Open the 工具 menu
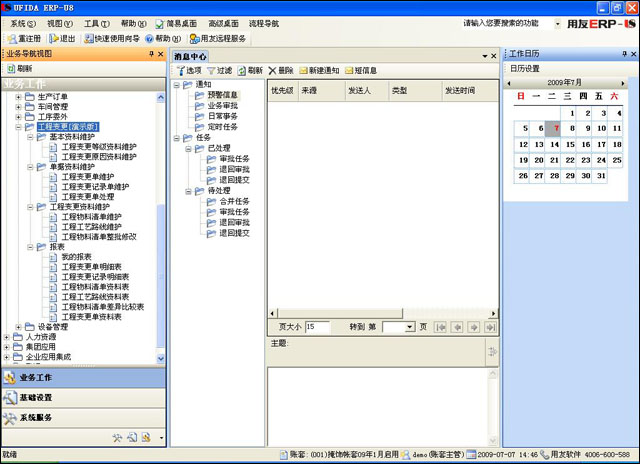The image size is (640, 464). (x=97, y=24)
